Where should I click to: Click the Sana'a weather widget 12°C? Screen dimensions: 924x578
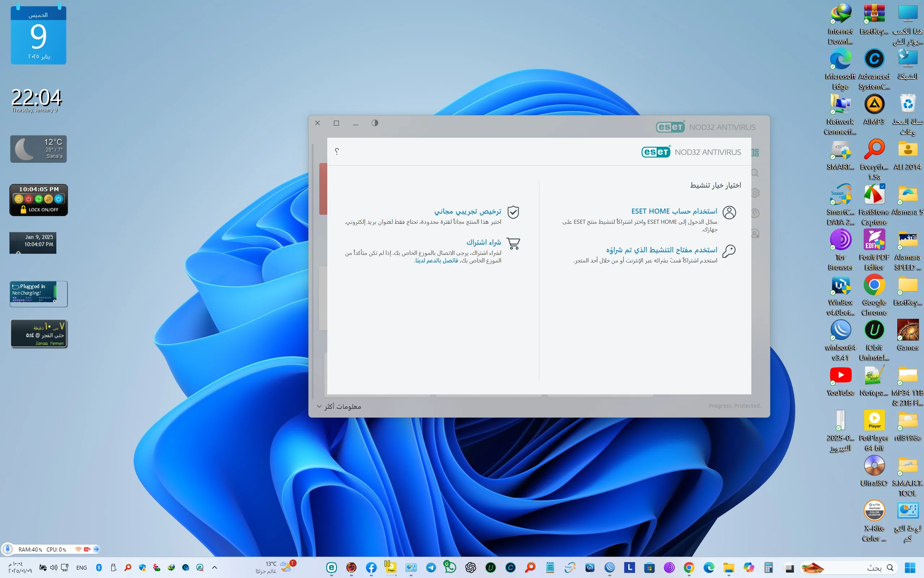click(38, 149)
